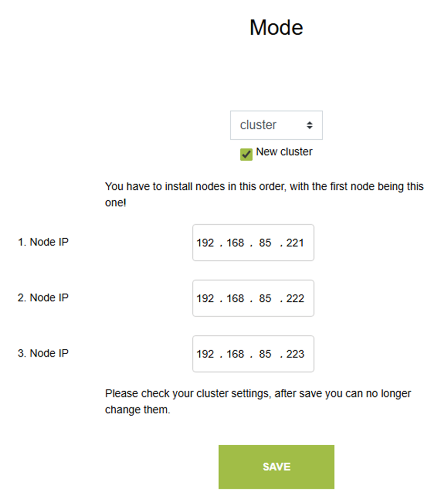
Task: Click the "1. Node IP" label
Action: pos(43,242)
